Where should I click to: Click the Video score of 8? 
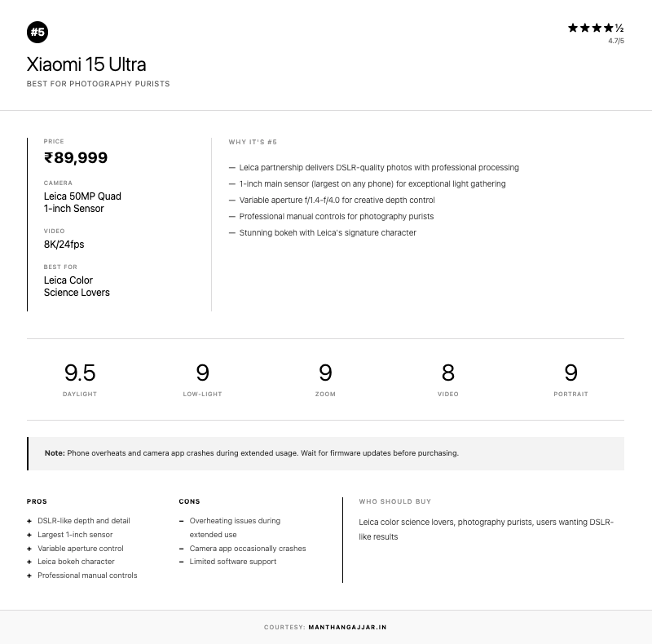pos(447,373)
